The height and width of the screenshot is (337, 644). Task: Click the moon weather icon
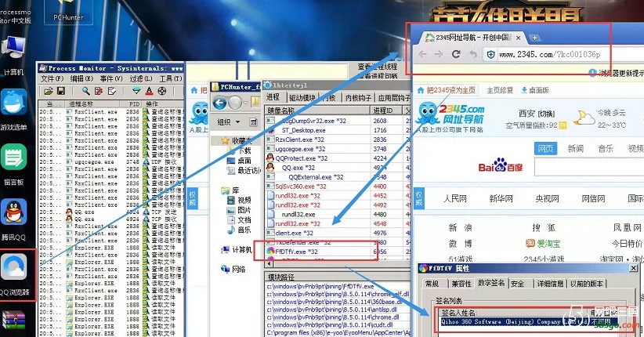(583, 118)
